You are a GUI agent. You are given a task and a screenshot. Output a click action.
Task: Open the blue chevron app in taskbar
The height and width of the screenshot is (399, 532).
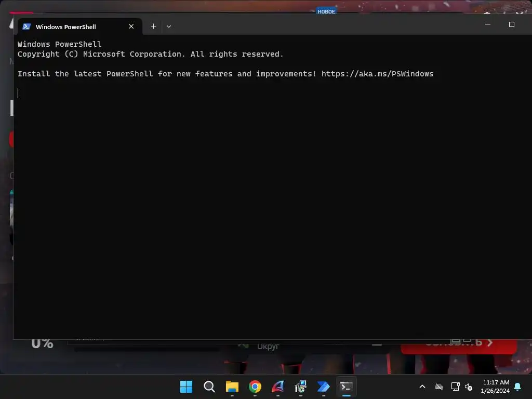point(323,387)
